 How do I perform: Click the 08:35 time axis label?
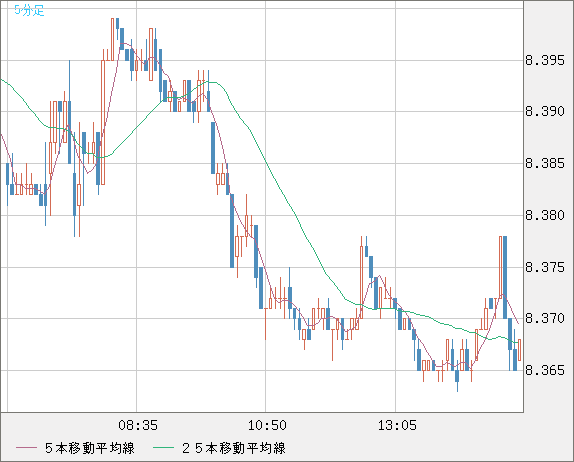138,426
